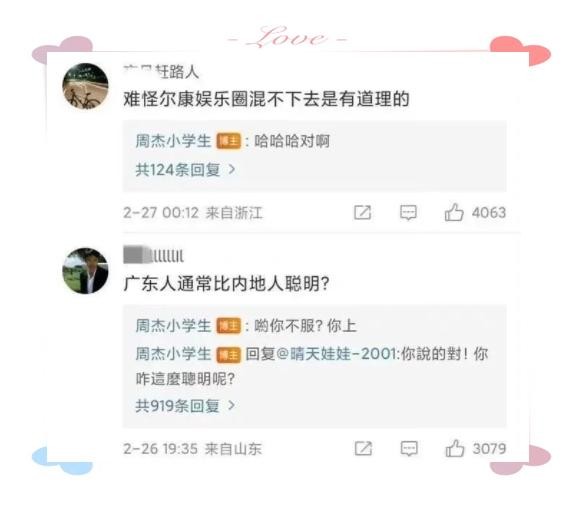Click the partially blurred username above 广东人

tap(153, 256)
